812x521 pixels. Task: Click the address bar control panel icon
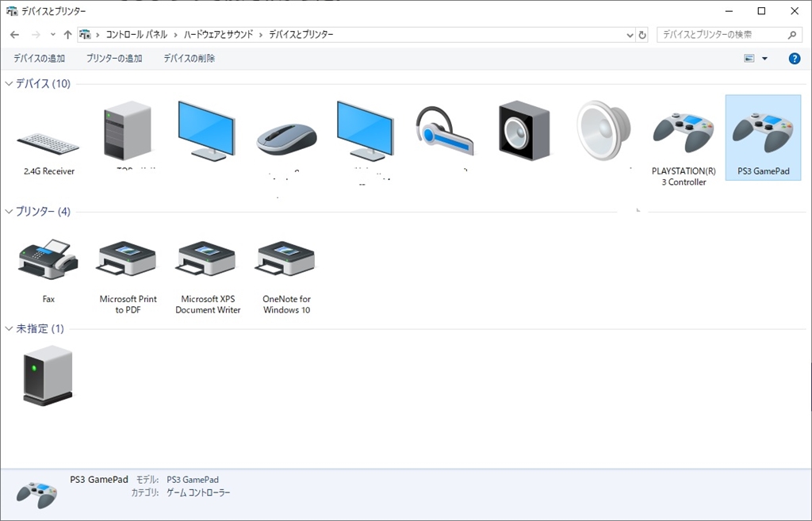pyautogui.click(x=85, y=35)
